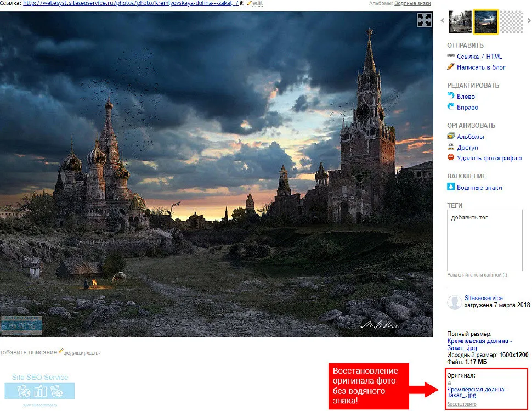Click the pencil icon beside редактировать
Viewport: 532px width, 411px height.
point(61,351)
